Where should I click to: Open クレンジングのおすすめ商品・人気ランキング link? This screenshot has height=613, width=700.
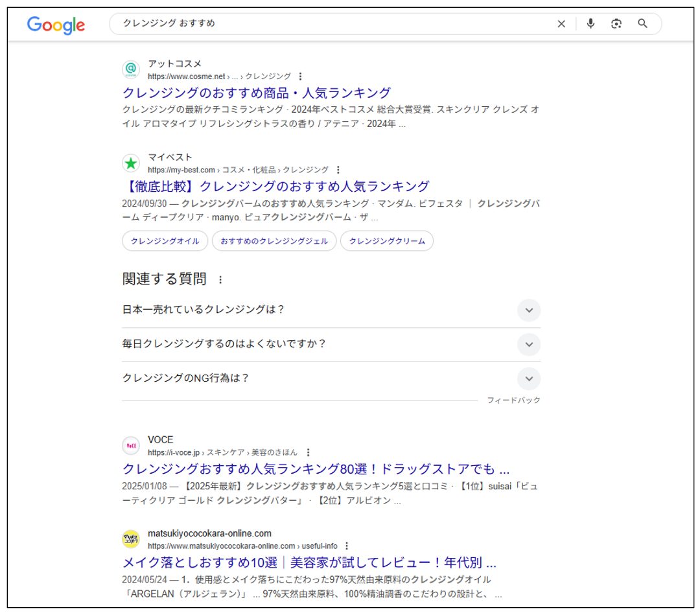click(257, 93)
